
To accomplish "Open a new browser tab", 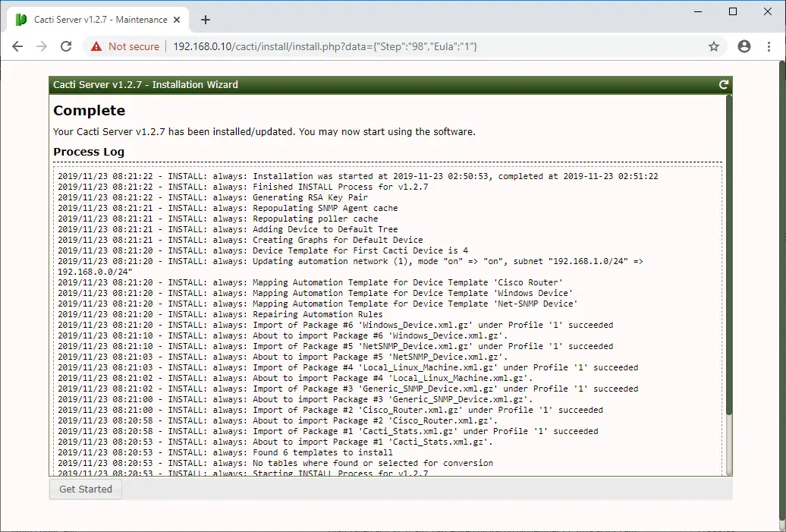I will (x=206, y=20).
